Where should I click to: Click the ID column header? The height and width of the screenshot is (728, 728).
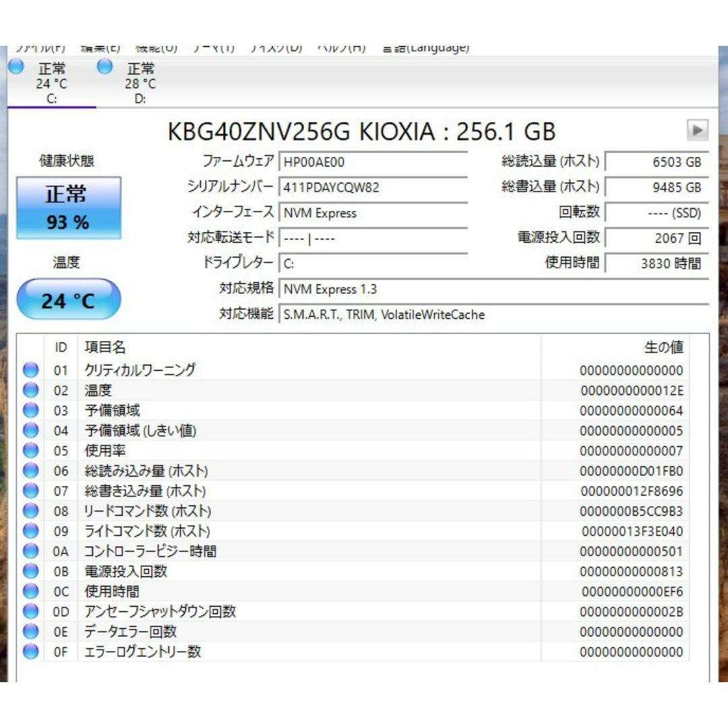coord(61,347)
